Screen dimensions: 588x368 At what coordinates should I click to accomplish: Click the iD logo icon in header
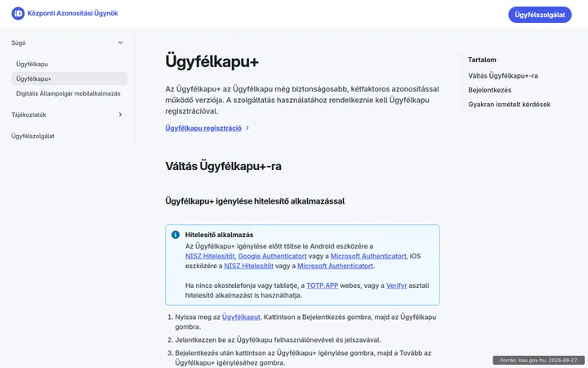[18, 14]
